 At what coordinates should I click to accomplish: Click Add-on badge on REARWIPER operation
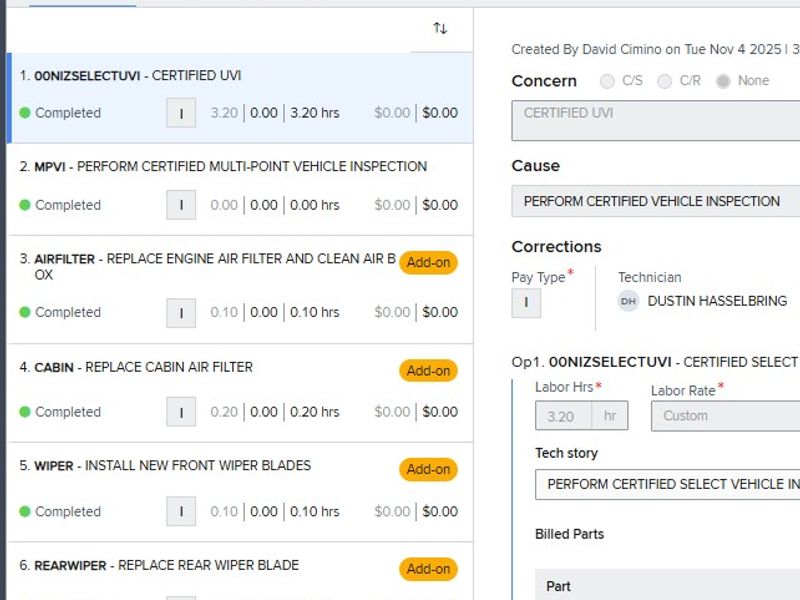coord(428,569)
